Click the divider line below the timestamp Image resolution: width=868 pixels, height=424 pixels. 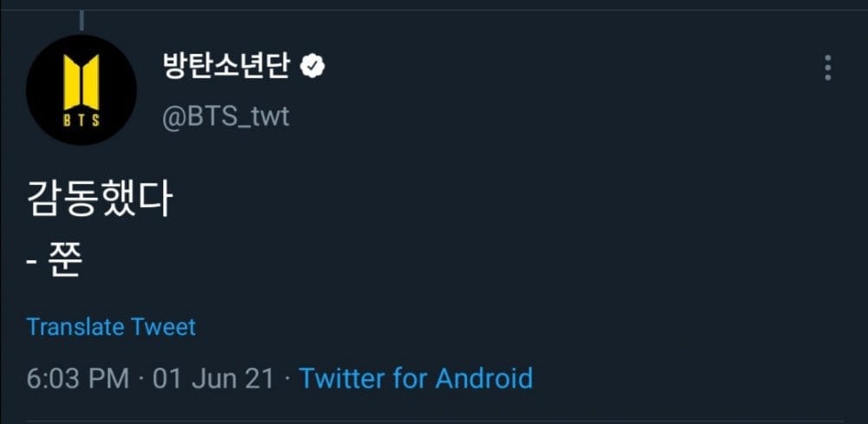[x=434, y=421]
